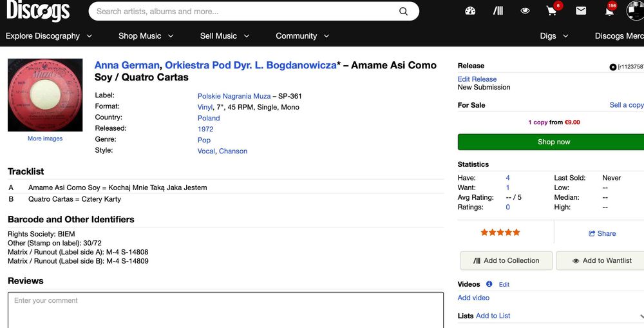Open the messages envelope icon
Image resolution: width=644 pixels, height=328 pixels.
coord(581,11)
